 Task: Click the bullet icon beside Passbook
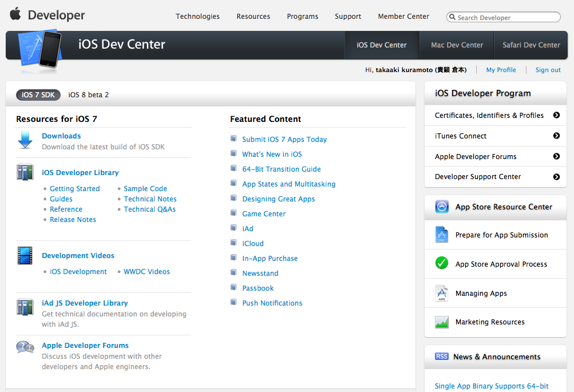[x=233, y=287]
